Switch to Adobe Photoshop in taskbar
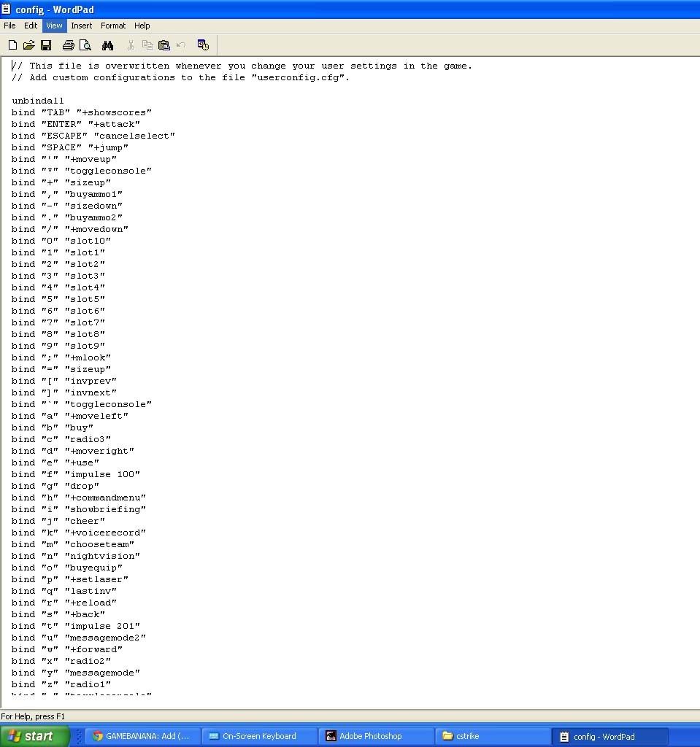The image size is (700, 747). pyautogui.click(x=376, y=736)
